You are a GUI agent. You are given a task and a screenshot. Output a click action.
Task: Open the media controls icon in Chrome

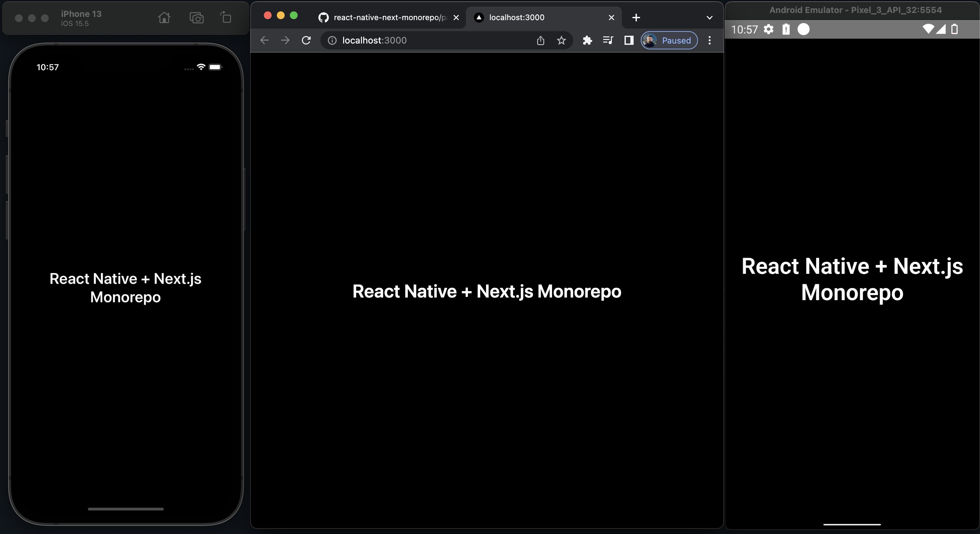[608, 40]
